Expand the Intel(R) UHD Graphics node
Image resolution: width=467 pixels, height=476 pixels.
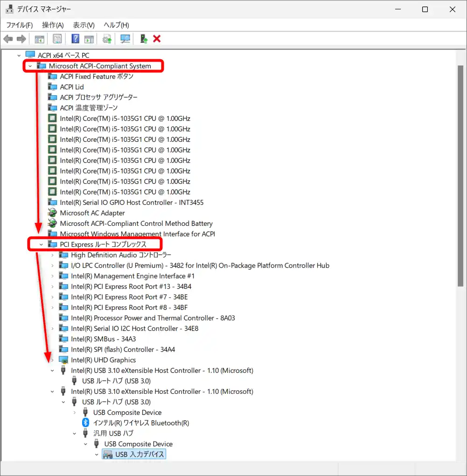[52, 360]
